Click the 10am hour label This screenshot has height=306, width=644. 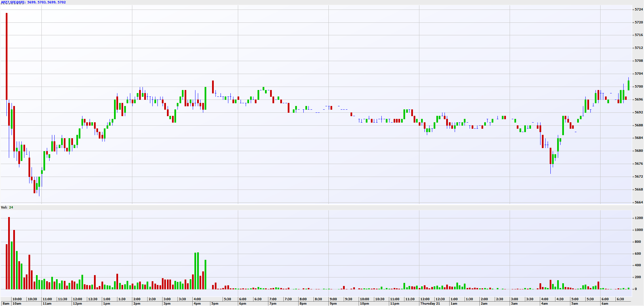pyautogui.click(x=17, y=304)
